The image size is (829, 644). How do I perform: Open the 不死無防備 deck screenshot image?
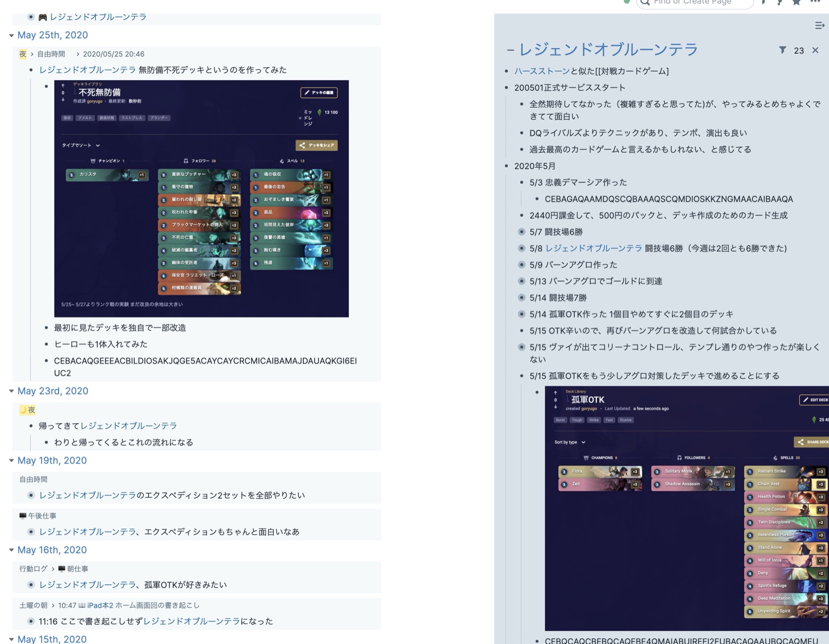pos(201,198)
